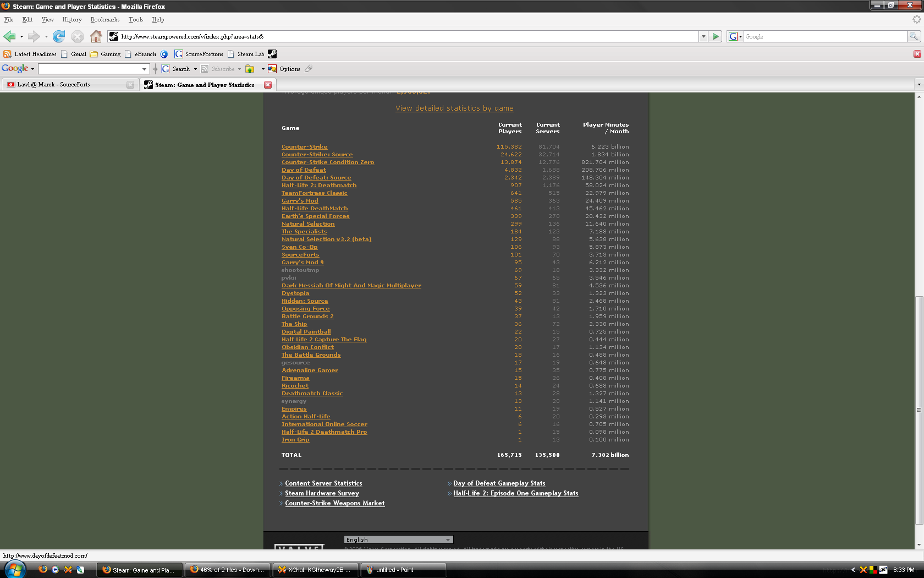924x578 pixels.
Task: Open the Bookmarks menu
Action: tap(105, 19)
